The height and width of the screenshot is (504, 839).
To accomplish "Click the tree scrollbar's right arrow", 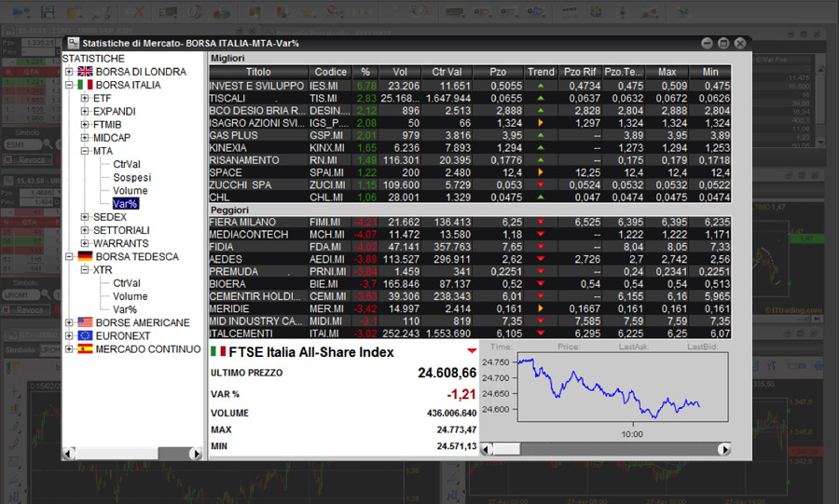I will coord(196,454).
